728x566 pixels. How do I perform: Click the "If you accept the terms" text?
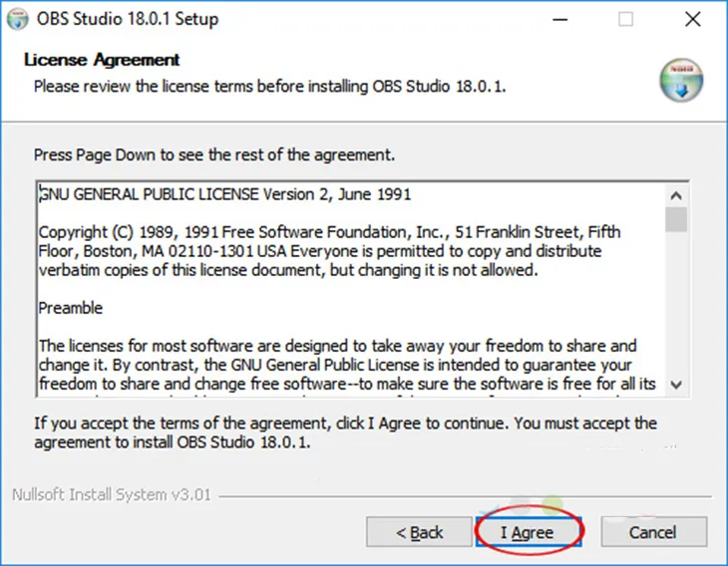(345, 432)
